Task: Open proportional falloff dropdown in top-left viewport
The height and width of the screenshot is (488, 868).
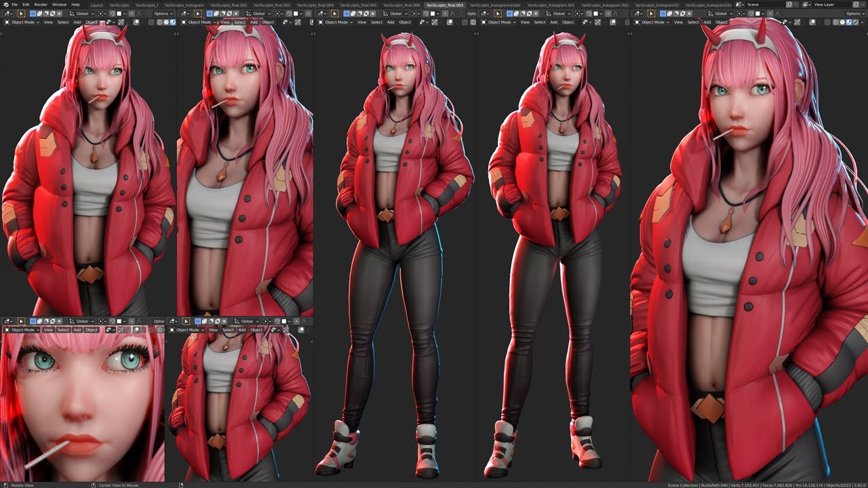Action: click(140, 14)
